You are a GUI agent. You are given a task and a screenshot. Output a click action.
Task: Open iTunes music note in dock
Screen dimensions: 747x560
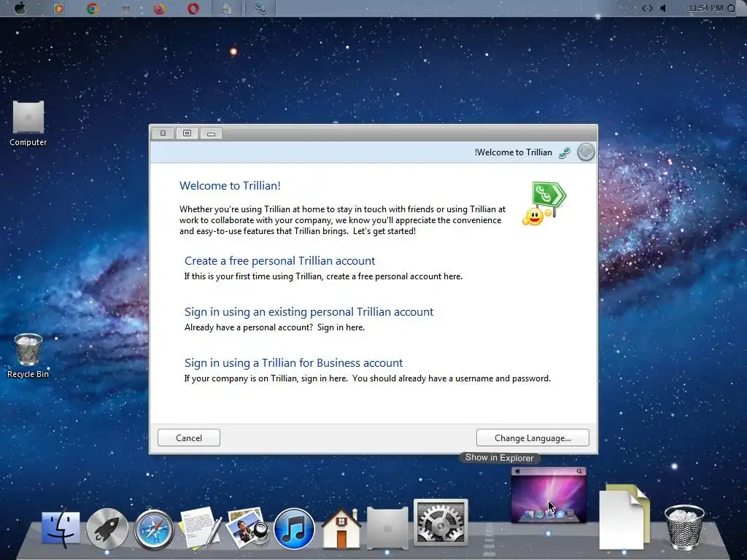coord(294,529)
